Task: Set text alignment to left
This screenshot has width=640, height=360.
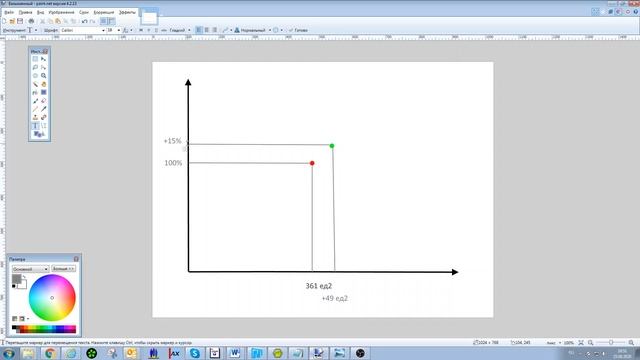Action: tap(199, 30)
